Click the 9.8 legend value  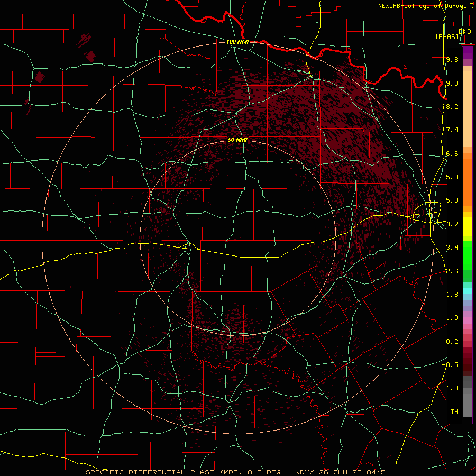(x=452, y=59)
